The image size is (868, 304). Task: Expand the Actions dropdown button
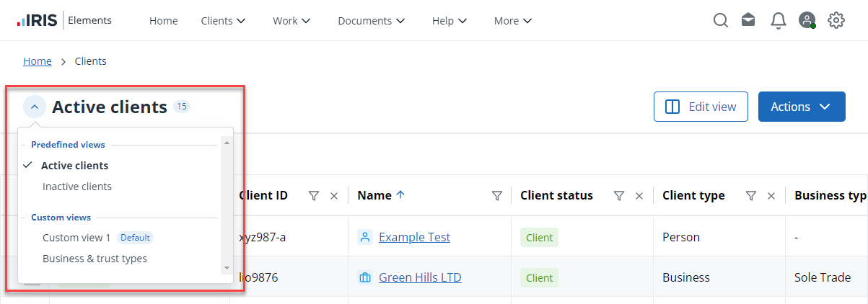[x=801, y=107]
